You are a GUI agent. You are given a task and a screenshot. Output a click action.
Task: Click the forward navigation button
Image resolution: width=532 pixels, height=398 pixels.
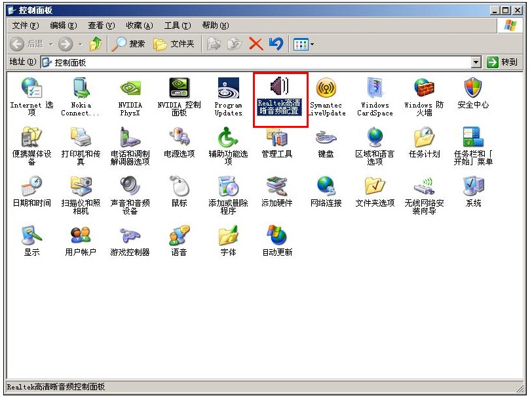coord(66,44)
